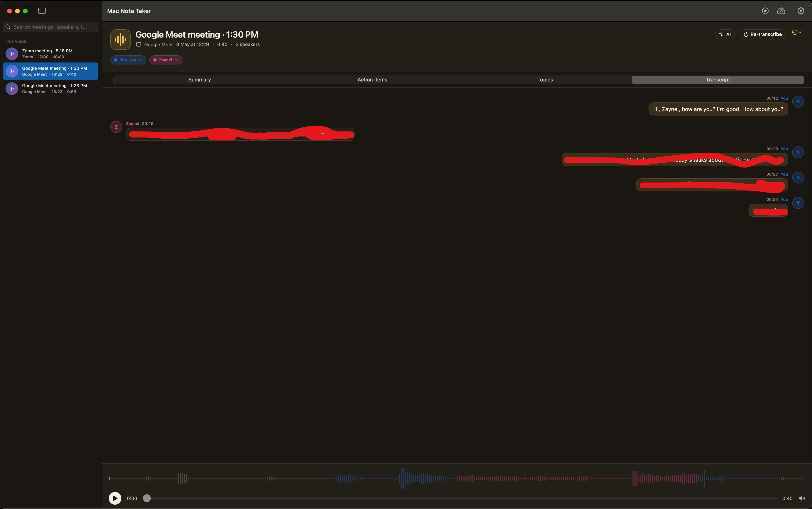This screenshot has width=812, height=509.
Task: Select the Transcript tab
Action: (718, 80)
